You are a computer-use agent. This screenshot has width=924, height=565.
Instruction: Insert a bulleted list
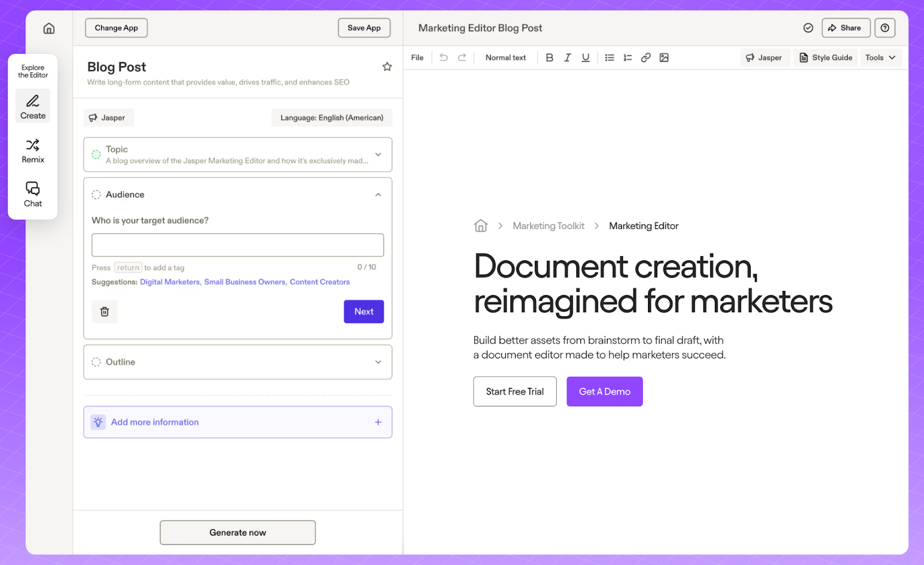(x=609, y=57)
